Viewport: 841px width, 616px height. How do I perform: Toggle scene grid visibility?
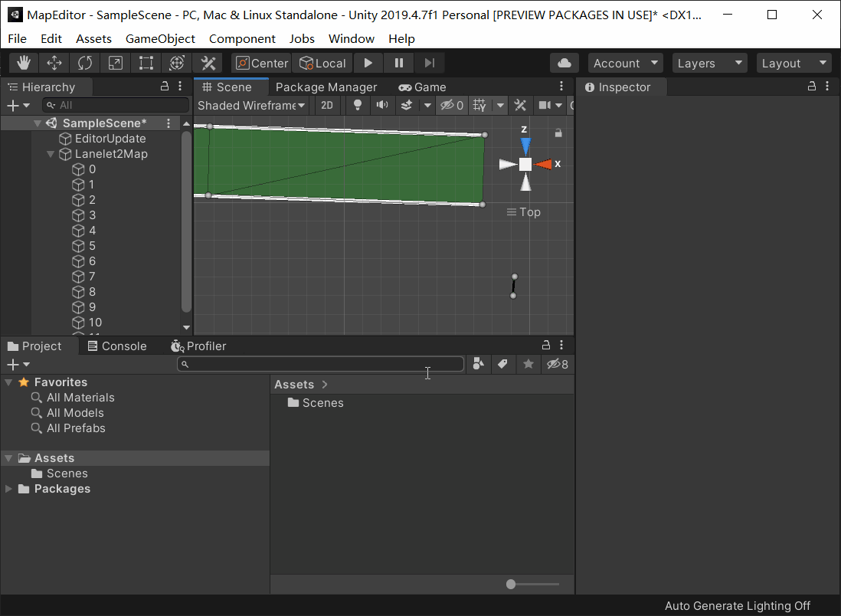[479, 105]
